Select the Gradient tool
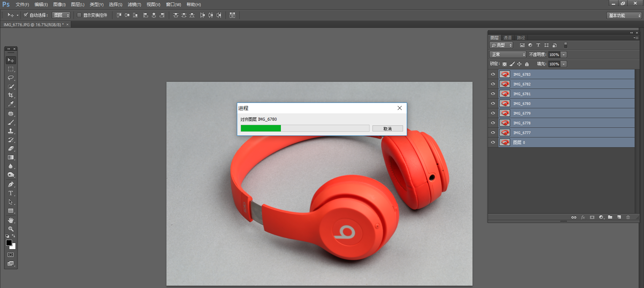This screenshot has height=288, width=644. click(x=11, y=157)
